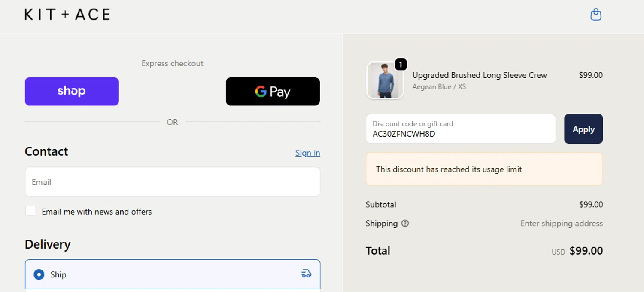Open the blue crew shirt product thumbnail
Screen dimensions: 644x292
click(385, 80)
